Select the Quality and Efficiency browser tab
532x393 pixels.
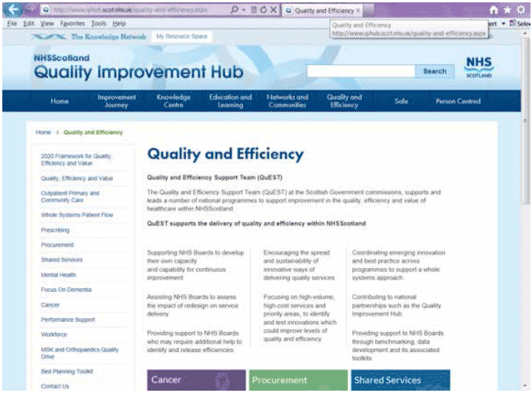pyautogui.click(x=324, y=11)
